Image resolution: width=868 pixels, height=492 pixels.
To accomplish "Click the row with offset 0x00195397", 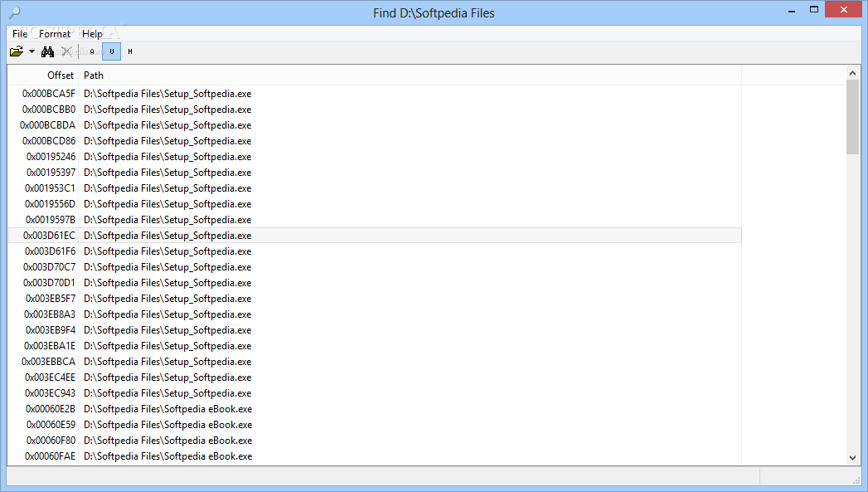I will (x=375, y=173).
